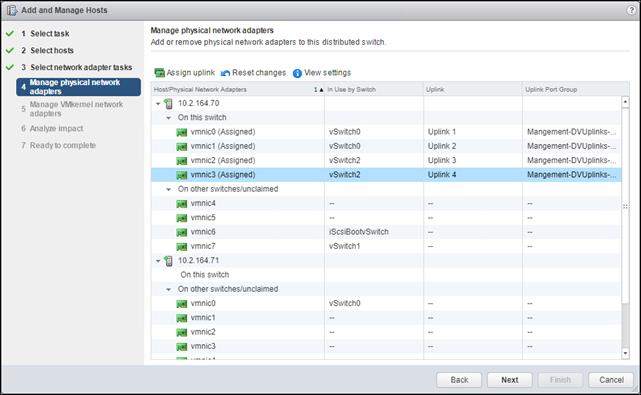Select vmnic4 under 10.2.164.70
The width and height of the screenshot is (641, 395).
point(203,204)
